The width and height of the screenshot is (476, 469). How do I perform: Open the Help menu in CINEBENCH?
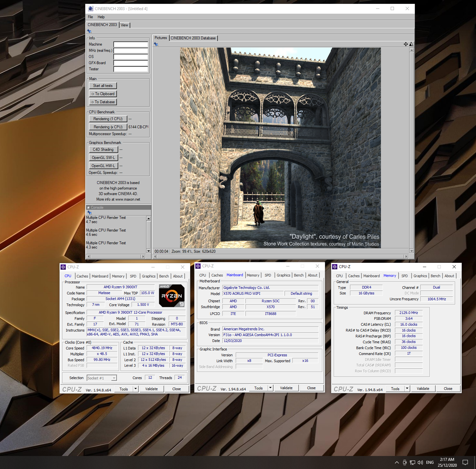click(101, 17)
